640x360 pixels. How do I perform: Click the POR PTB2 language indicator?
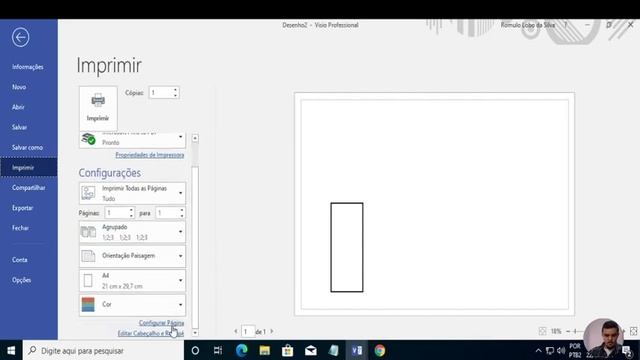575,351
